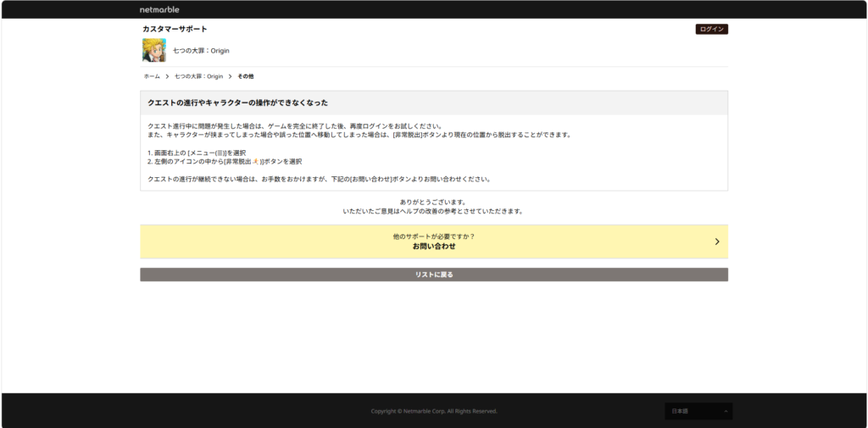Screen dimensions: 868x428
Task: Click 他のサポートが必要ですか？ text
Action: point(434,236)
